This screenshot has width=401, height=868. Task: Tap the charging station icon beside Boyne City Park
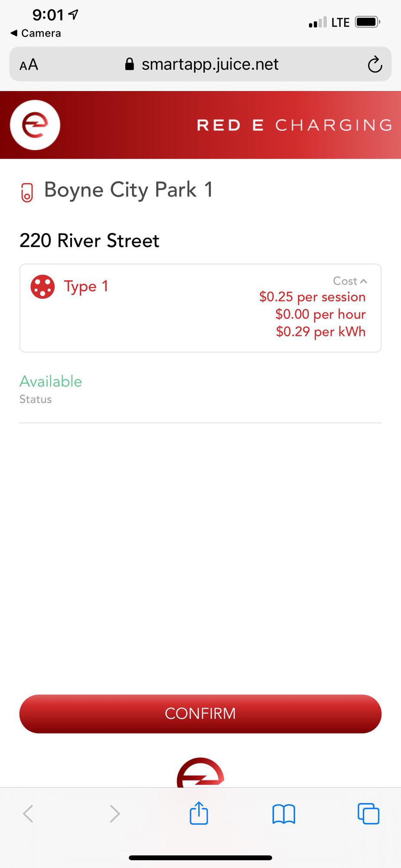tap(27, 192)
